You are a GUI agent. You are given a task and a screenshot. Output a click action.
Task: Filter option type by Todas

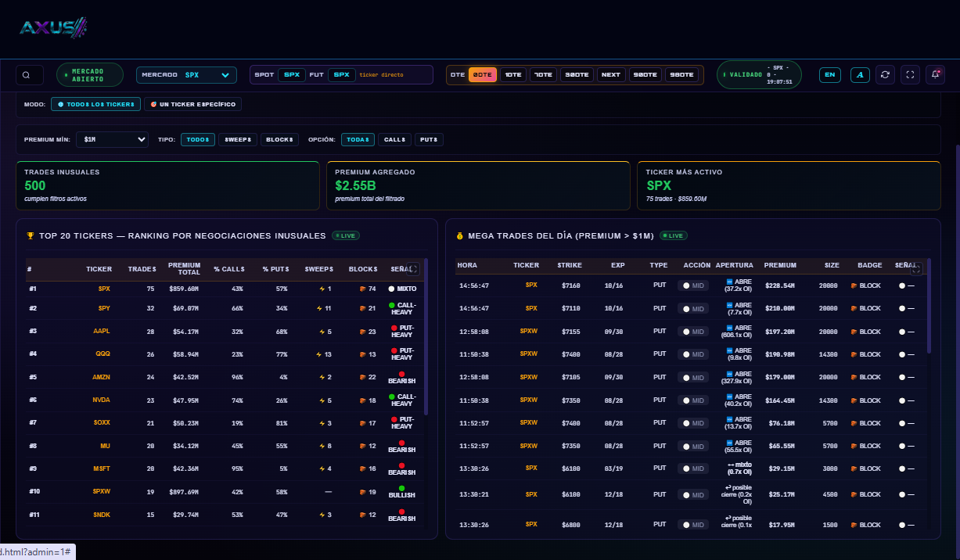tap(358, 139)
